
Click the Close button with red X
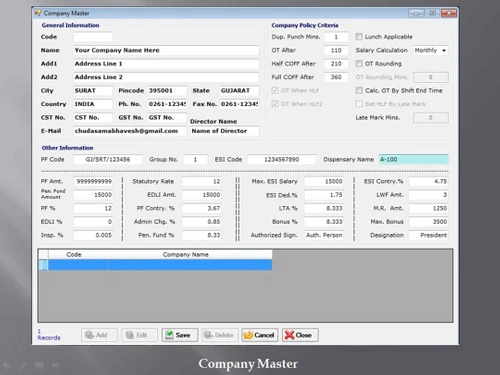pyautogui.click(x=300, y=335)
